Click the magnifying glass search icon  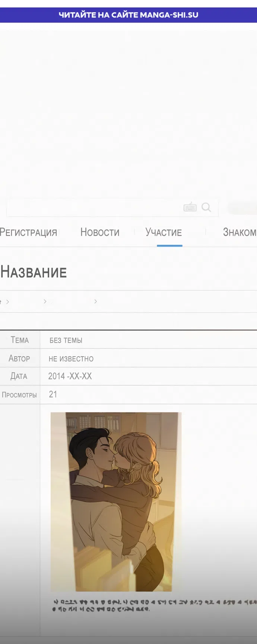pos(206,207)
